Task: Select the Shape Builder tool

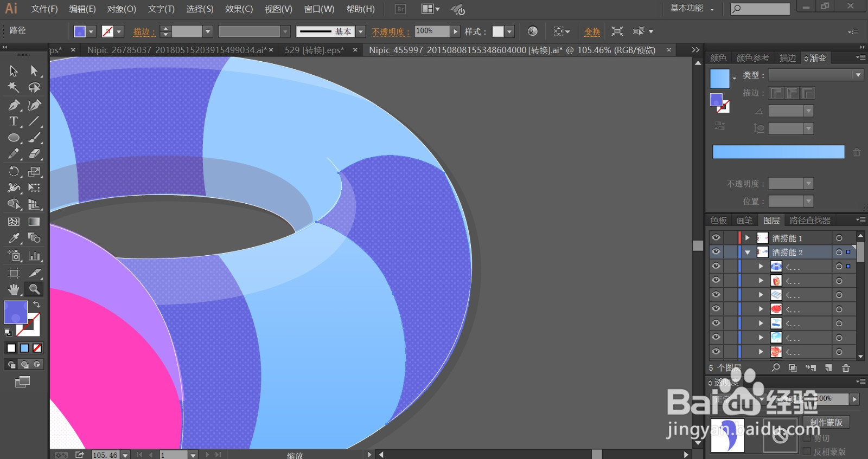Action: (14, 204)
